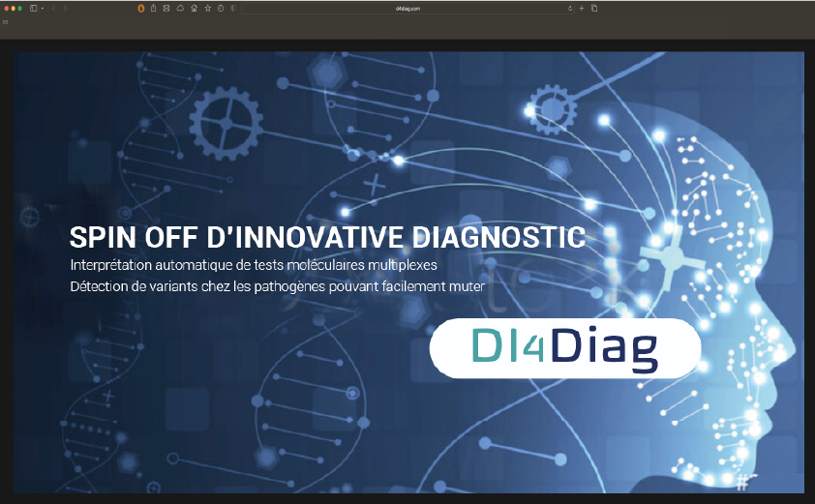Open a new tab with plus button

click(581, 8)
